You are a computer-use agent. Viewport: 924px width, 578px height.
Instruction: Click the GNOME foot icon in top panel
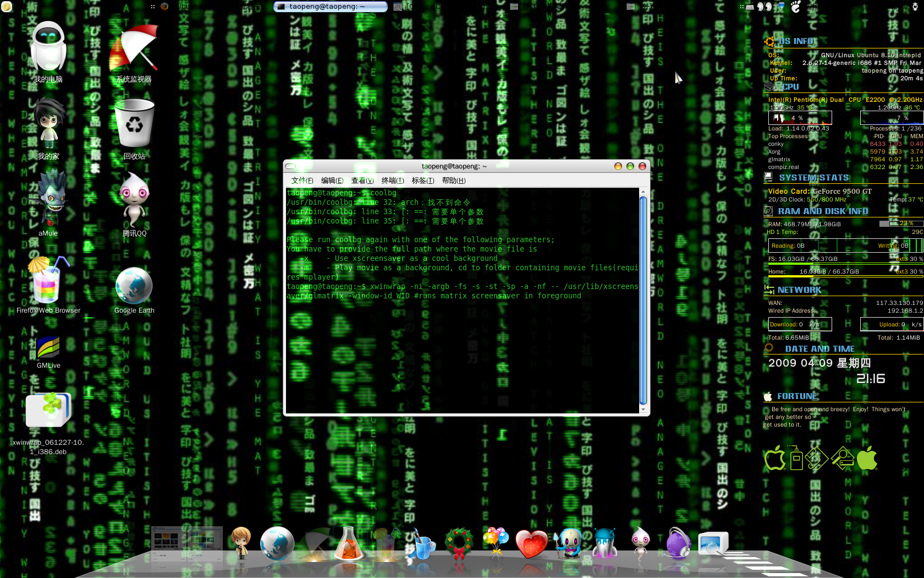(x=796, y=7)
